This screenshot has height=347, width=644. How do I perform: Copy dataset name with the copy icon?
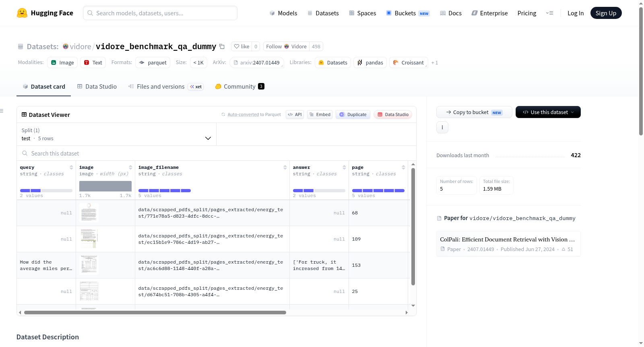222,46
